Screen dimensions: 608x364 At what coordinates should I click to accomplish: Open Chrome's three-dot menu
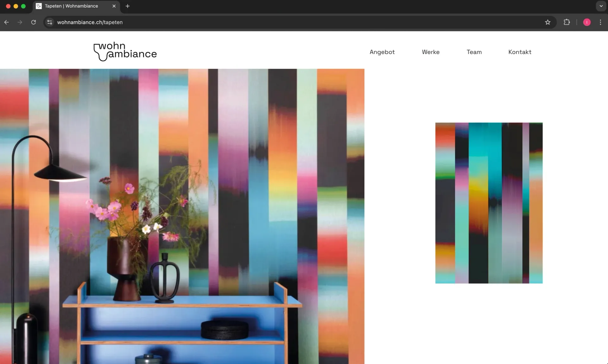point(600,22)
